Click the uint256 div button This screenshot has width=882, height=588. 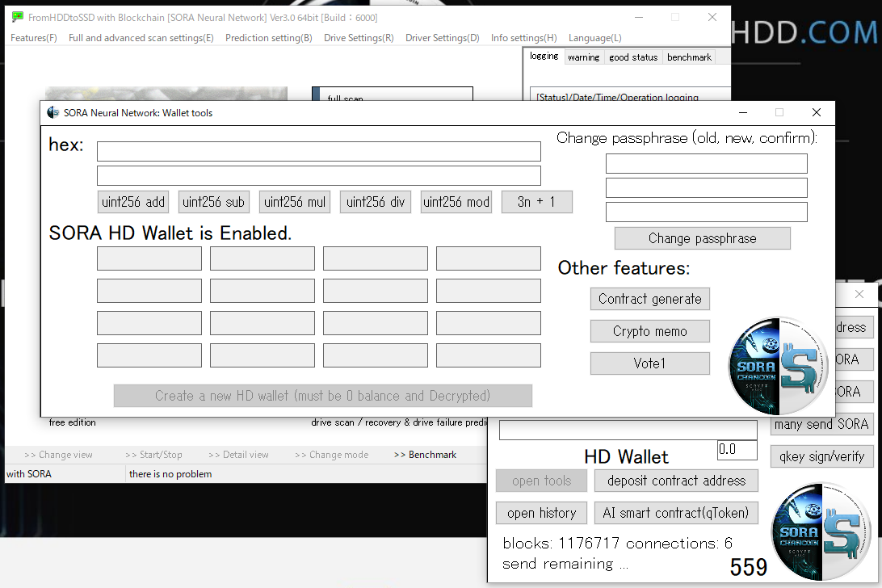(x=376, y=202)
